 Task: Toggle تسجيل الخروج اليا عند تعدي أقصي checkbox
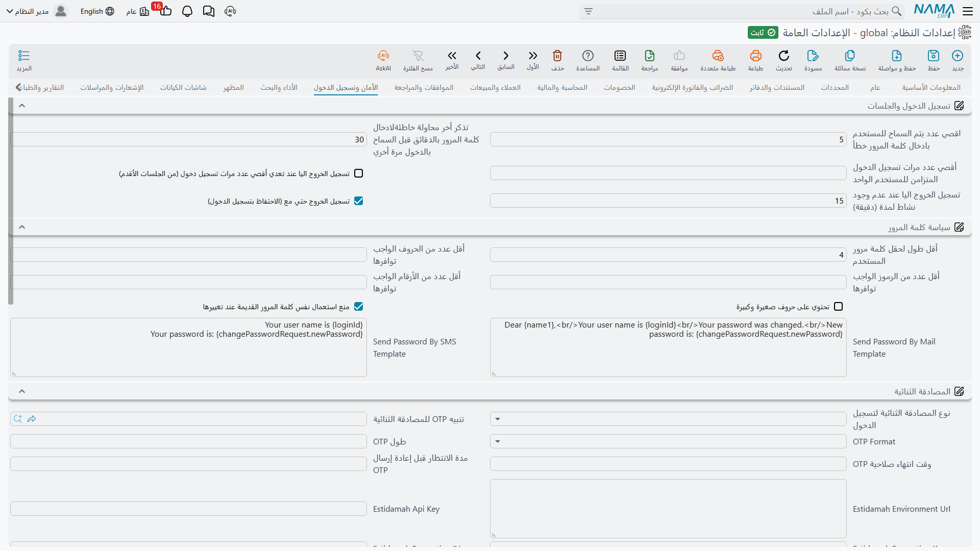[x=359, y=173]
